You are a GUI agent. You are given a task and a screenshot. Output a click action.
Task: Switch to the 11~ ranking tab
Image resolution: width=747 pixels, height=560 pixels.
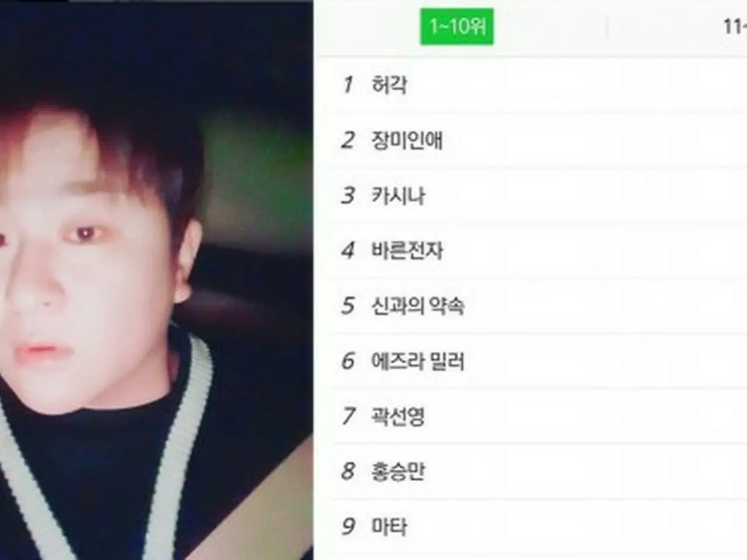pos(735,26)
